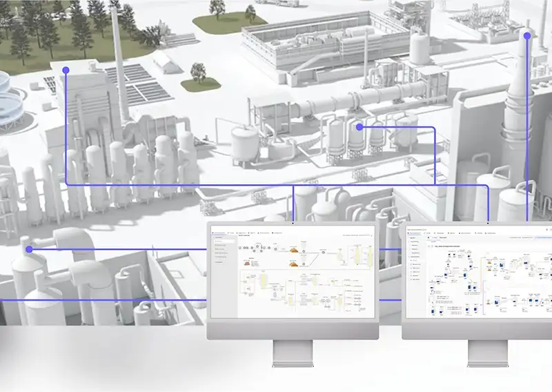Select the hotspot dot on the tank near the kiln
The image size is (552, 392).
[x=359, y=127]
